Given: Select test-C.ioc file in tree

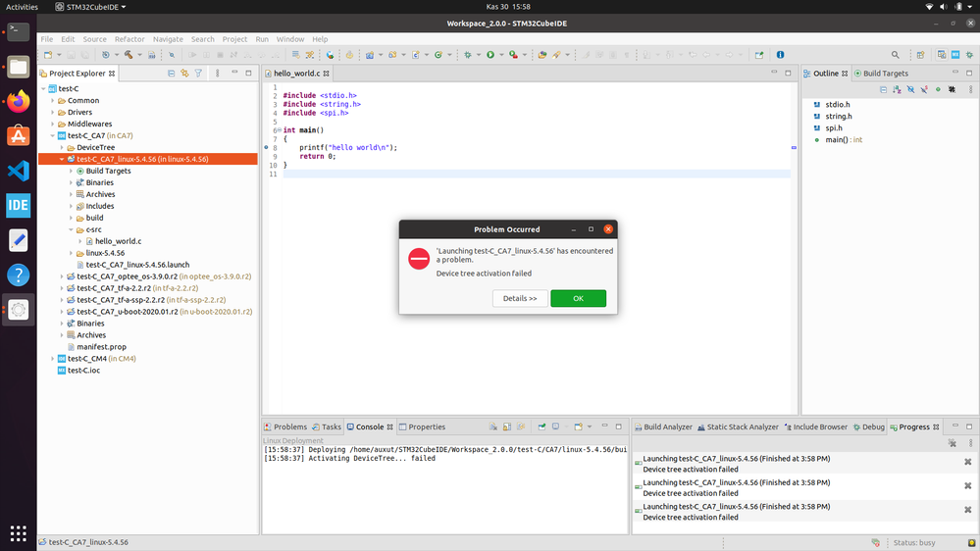Looking at the screenshot, I should (83, 371).
